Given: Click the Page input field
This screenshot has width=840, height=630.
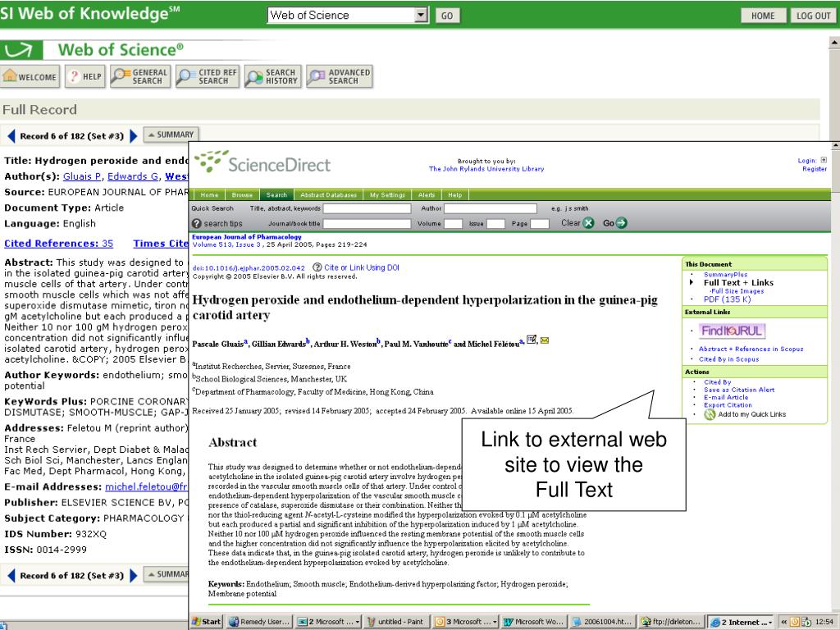Looking at the screenshot, I should [x=540, y=223].
